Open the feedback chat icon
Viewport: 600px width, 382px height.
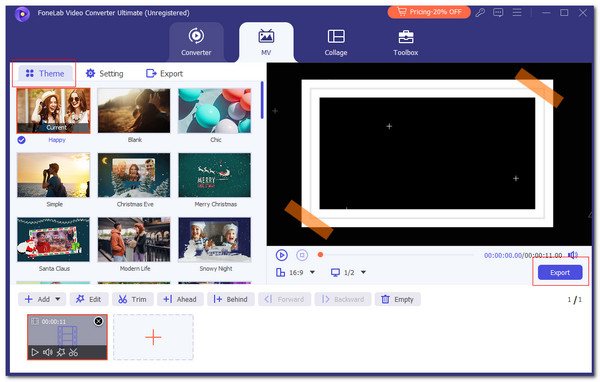click(x=498, y=13)
